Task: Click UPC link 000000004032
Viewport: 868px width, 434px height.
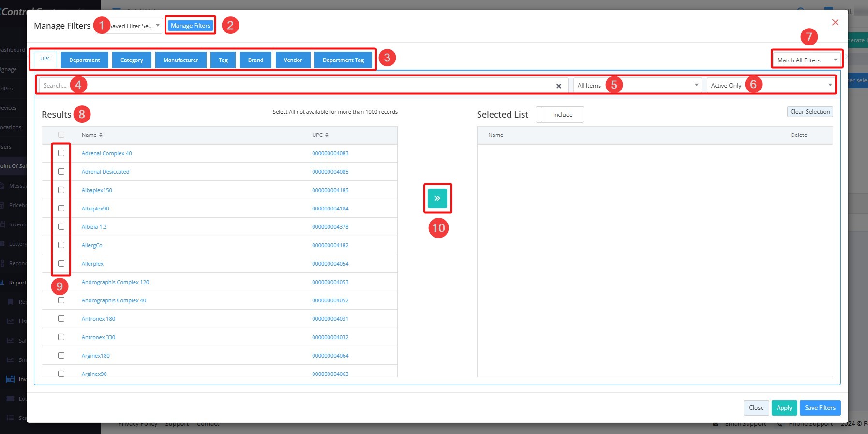Action: pyautogui.click(x=330, y=337)
